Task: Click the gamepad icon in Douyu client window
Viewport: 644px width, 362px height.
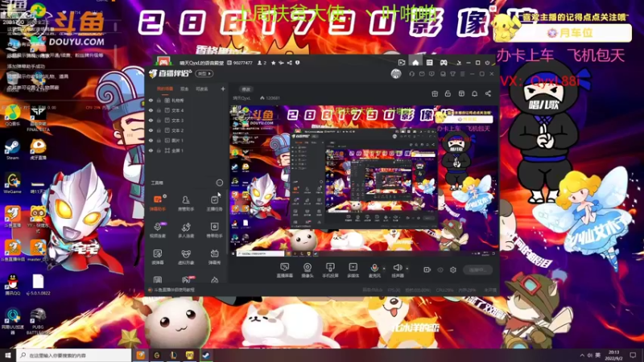Action: 444,63
